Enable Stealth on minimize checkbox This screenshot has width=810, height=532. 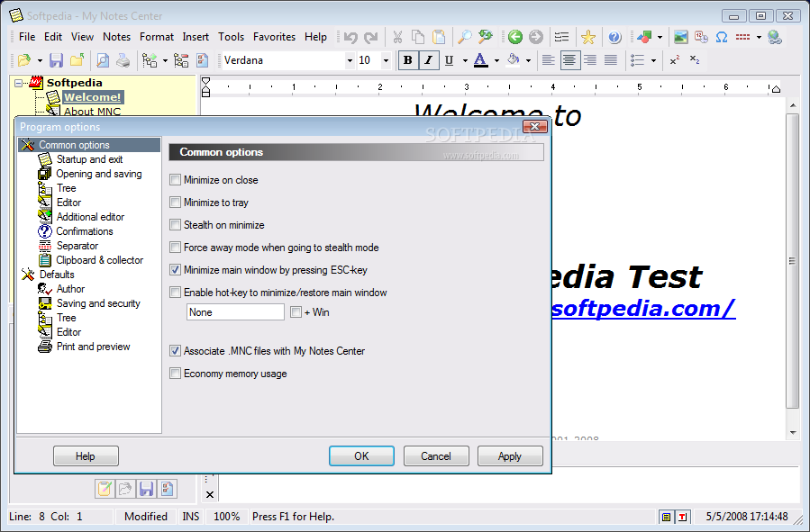[x=175, y=225]
